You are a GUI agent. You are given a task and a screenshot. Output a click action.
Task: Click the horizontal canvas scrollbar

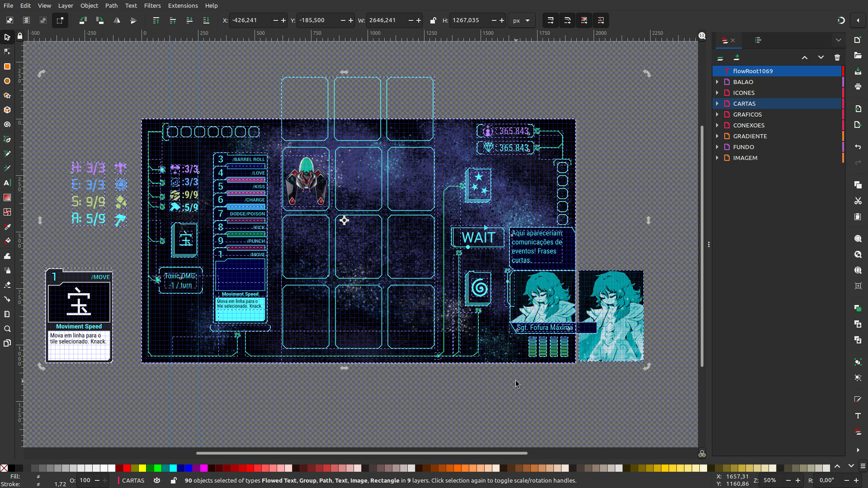click(x=362, y=453)
